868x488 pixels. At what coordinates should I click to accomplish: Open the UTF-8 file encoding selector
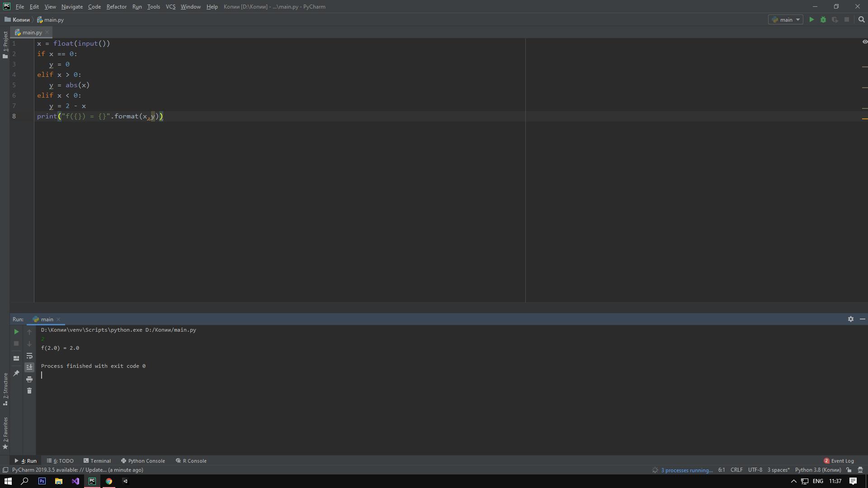point(755,470)
